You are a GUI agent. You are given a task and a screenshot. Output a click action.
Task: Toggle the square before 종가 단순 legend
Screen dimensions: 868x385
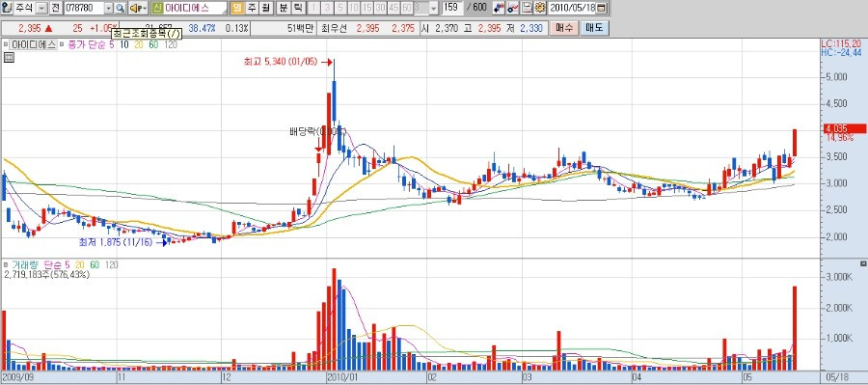62,45
